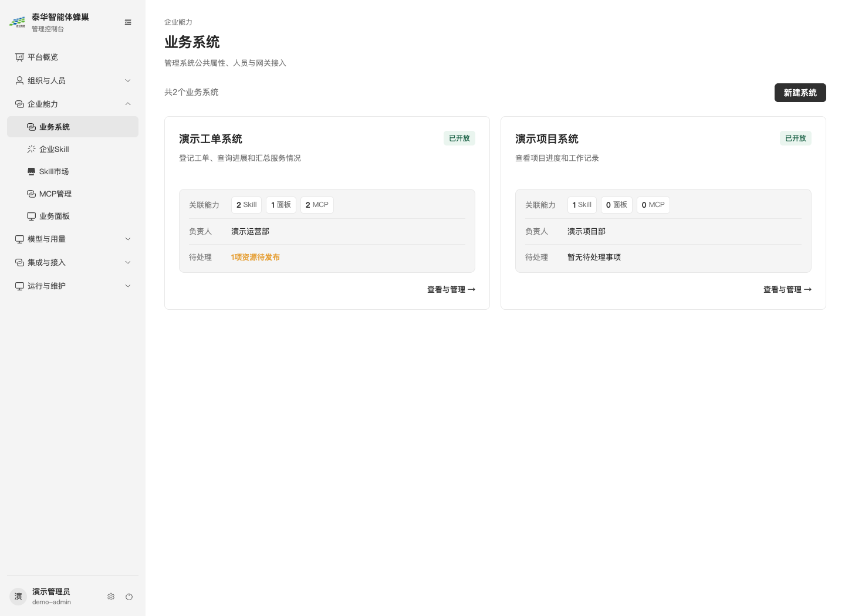Click the 业务系统 sidebar item icon
Viewport: 845px width, 616px height.
[x=31, y=127]
